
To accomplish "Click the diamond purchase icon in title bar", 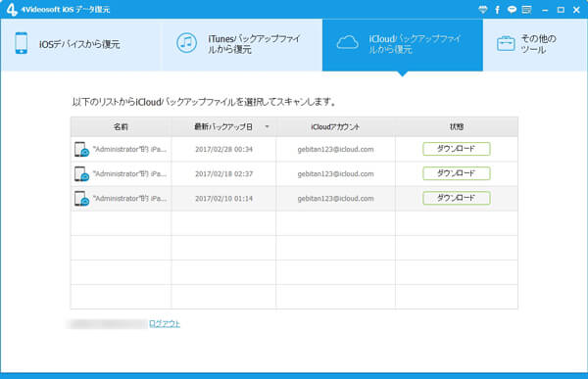I will [x=483, y=10].
